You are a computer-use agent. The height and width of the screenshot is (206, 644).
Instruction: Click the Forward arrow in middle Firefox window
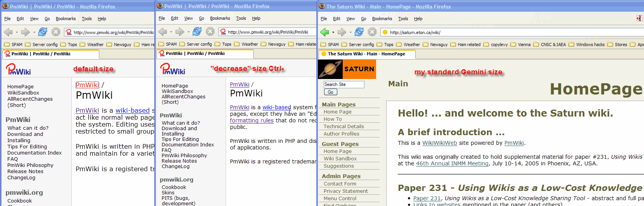click(x=180, y=31)
